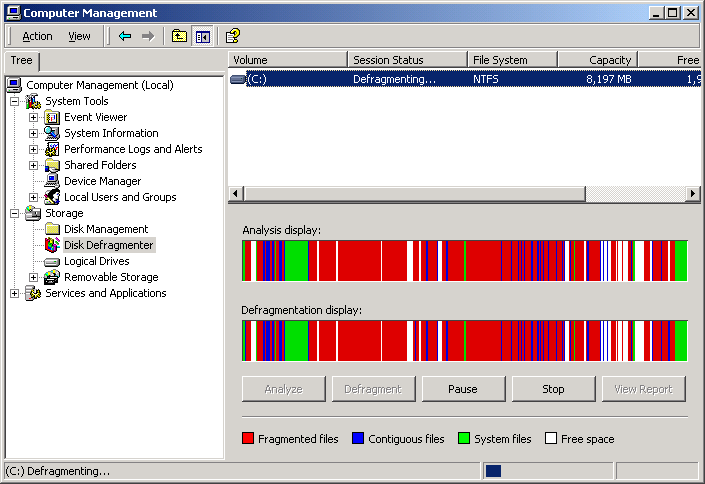705x484 pixels.
Task: Click the Back arrow toolbar icon
Action: click(125, 36)
